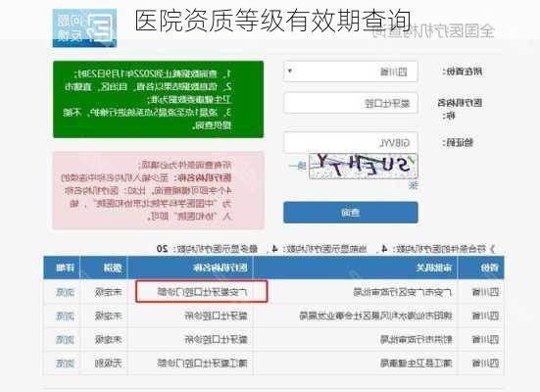Click the dropdown arrow of the province selector
The width and height of the screenshot is (540, 392).
(x=290, y=72)
